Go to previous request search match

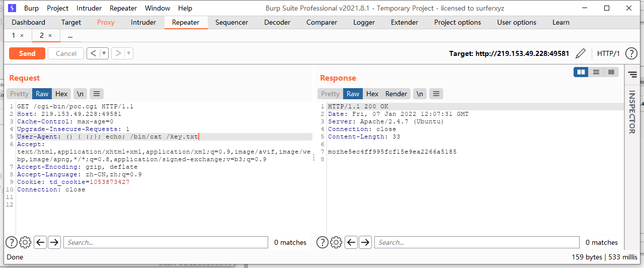(x=40, y=242)
